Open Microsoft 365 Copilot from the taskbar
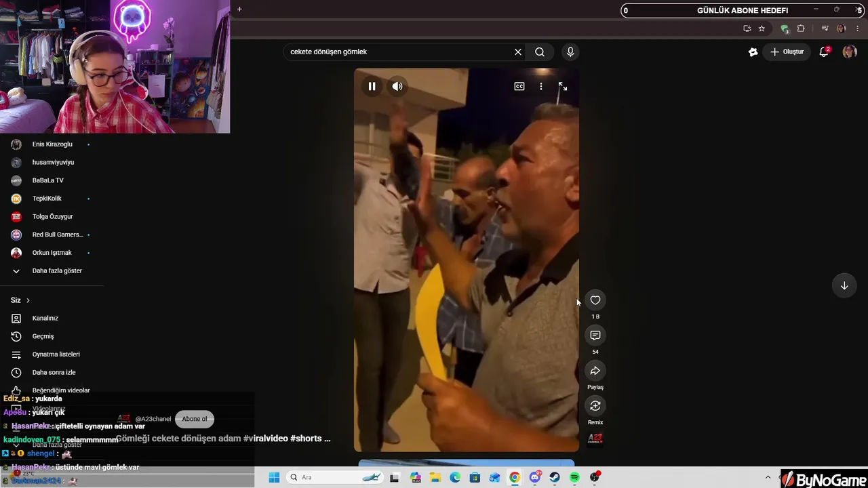This screenshot has width=868, height=488. coord(415,477)
